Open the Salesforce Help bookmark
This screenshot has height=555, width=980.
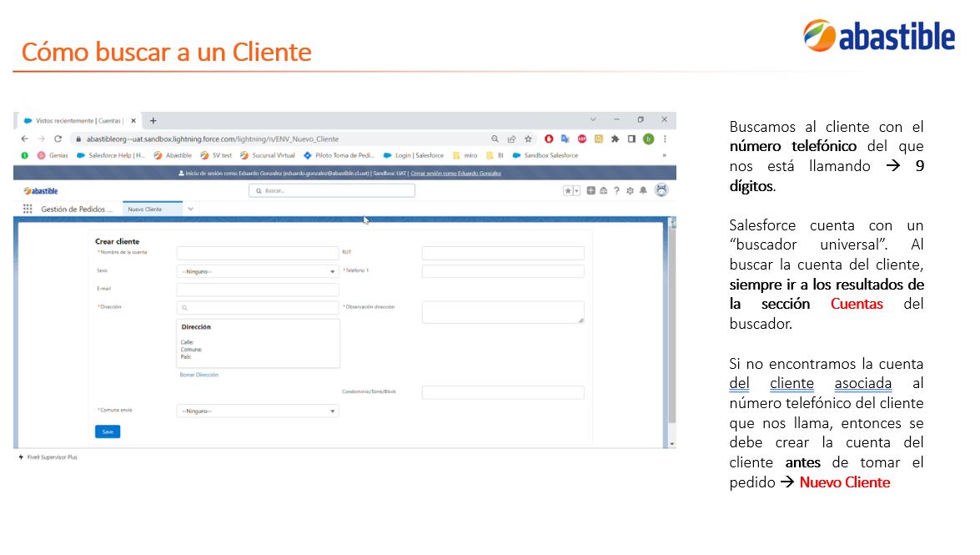coord(111,155)
